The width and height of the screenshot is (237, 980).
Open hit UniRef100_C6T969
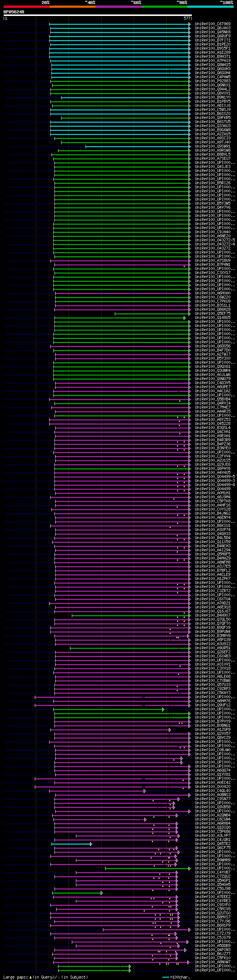coord(213,24)
